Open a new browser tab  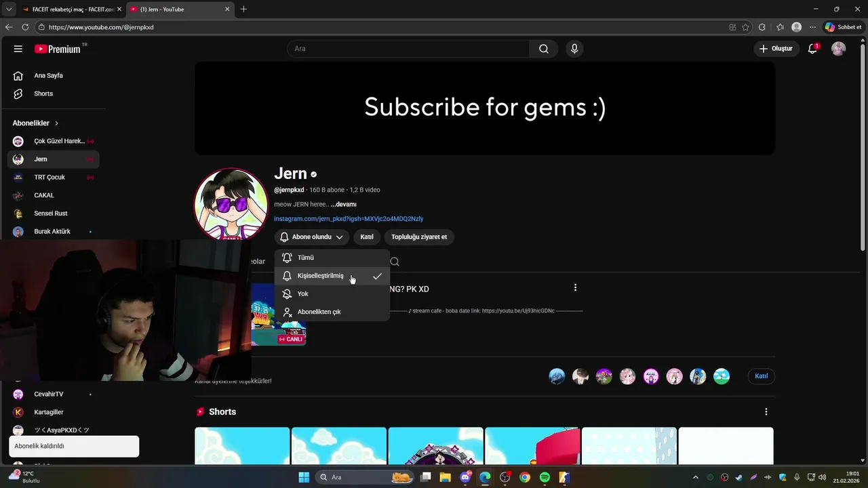coord(243,9)
